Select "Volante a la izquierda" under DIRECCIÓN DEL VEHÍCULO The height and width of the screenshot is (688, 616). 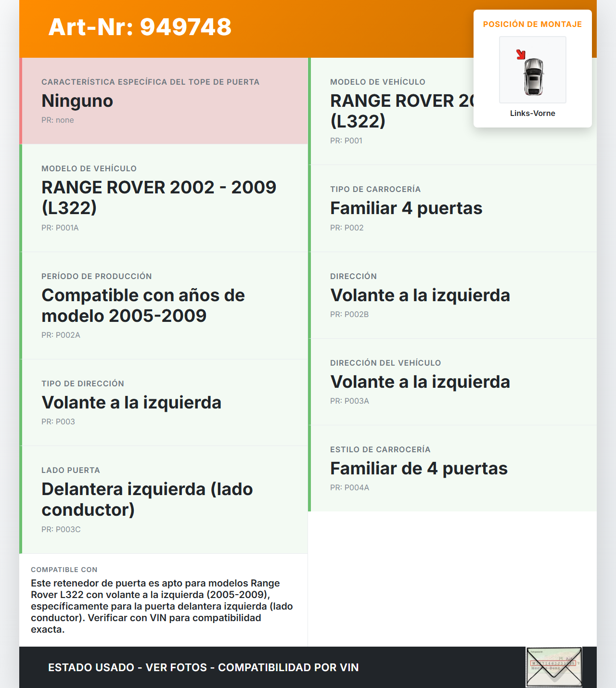point(420,382)
